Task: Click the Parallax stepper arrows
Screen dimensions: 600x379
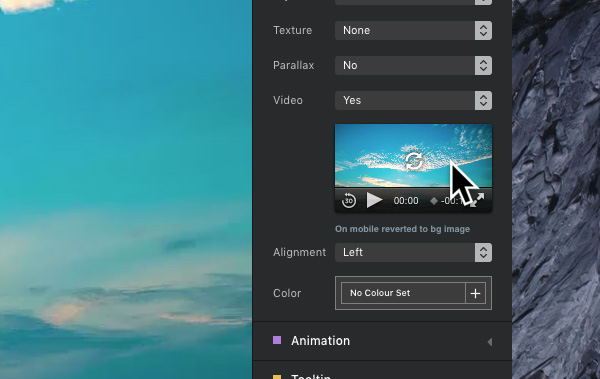Action: 483,65
